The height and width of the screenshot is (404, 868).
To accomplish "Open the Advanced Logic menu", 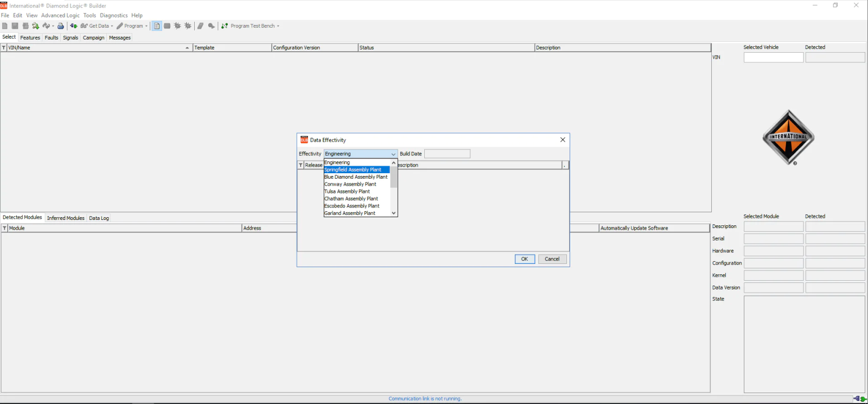I will click(60, 15).
